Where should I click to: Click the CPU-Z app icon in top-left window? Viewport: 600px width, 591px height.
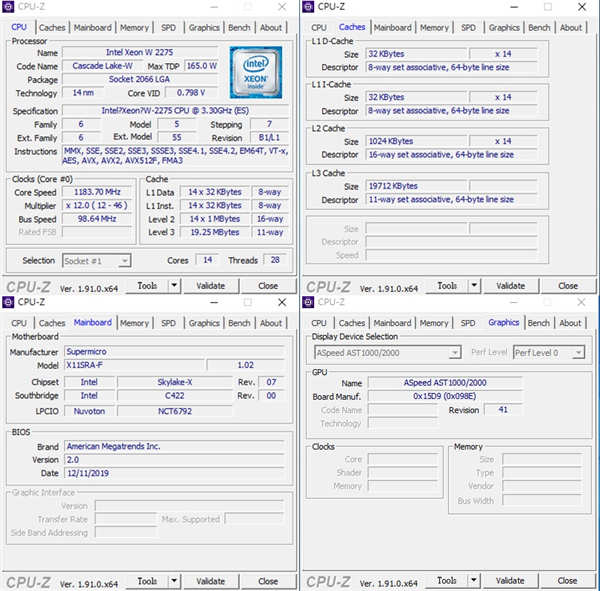click(x=8, y=7)
